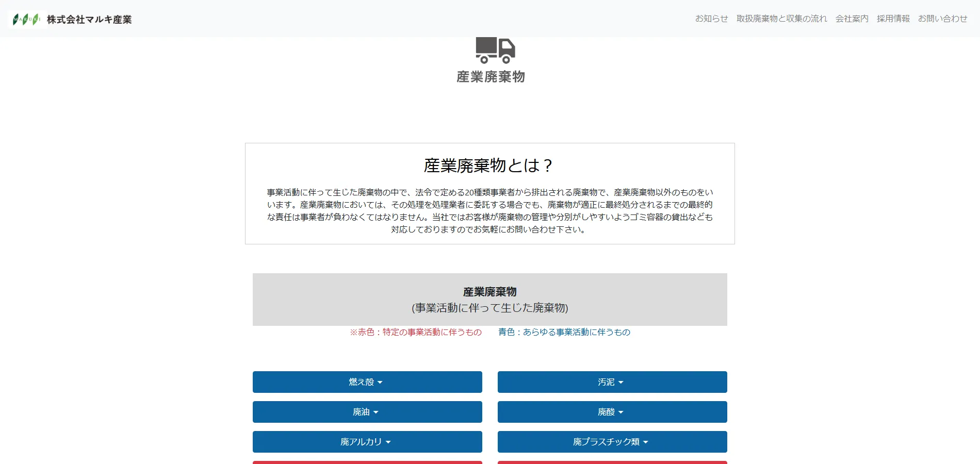The width and height of the screenshot is (980, 464).
Task: Click the truck icon above 産業廃棄物
Action: (x=495, y=51)
